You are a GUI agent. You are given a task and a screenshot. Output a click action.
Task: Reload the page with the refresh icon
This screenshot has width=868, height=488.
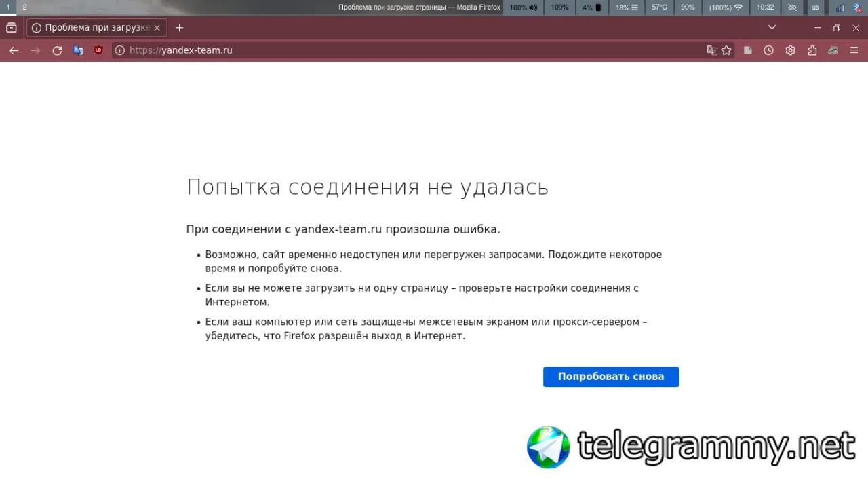[x=57, y=50]
